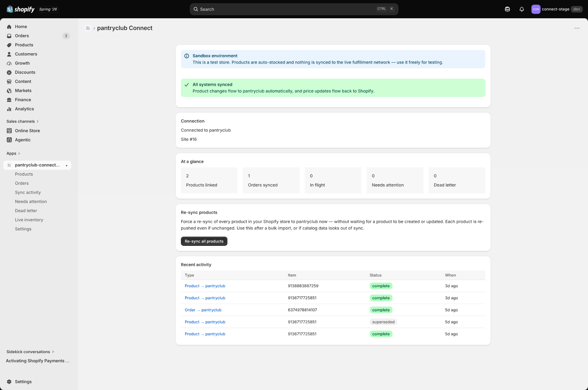The image size is (588, 390).
Task: Click the Online Store storefront icon
Action: click(9, 131)
